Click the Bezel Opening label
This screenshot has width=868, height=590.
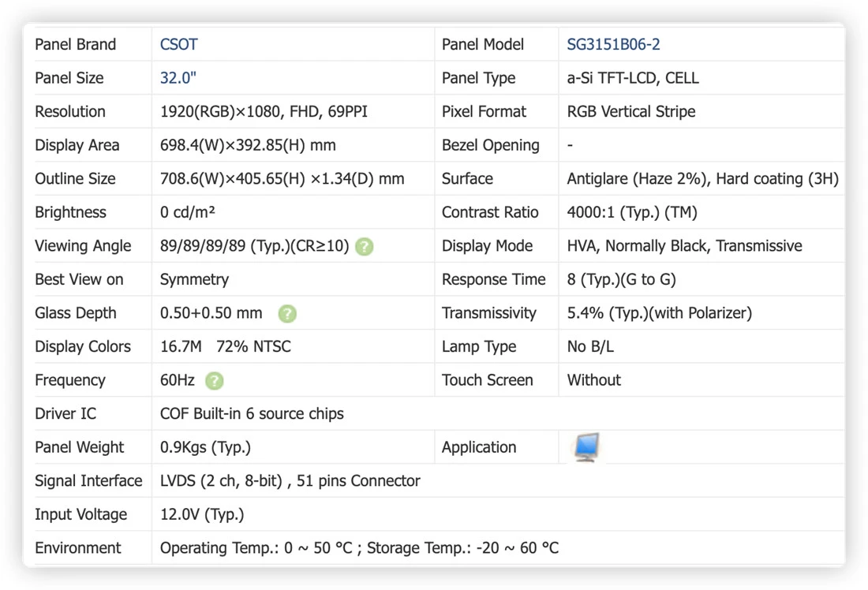[x=491, y=145]
